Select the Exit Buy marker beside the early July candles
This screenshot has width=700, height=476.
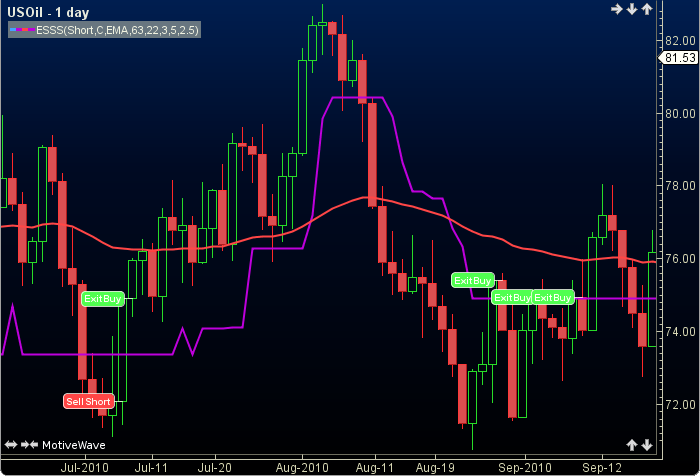(103, 299)
